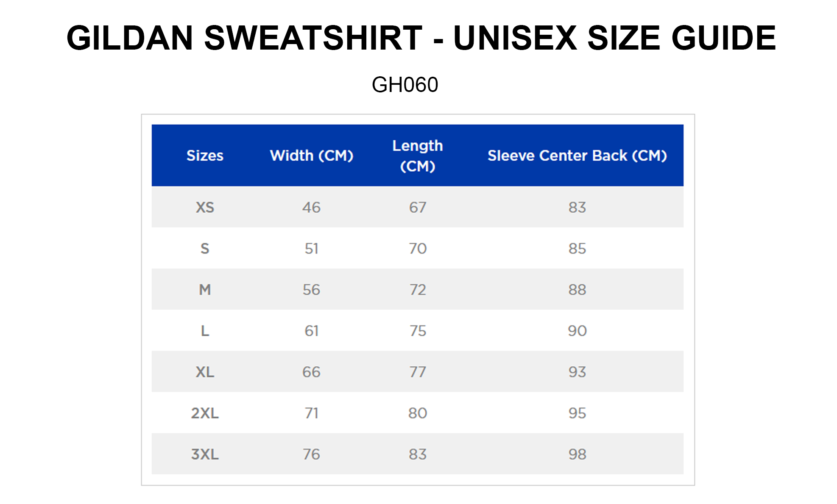Select the XS size row label
The height and width of the screenshot is (504, 837).
[205, 207]
